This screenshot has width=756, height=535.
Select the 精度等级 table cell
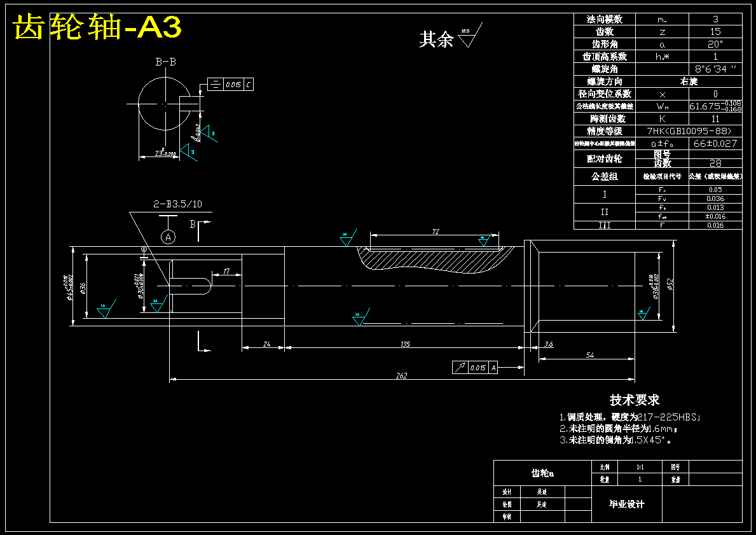[x=605, y=131]
